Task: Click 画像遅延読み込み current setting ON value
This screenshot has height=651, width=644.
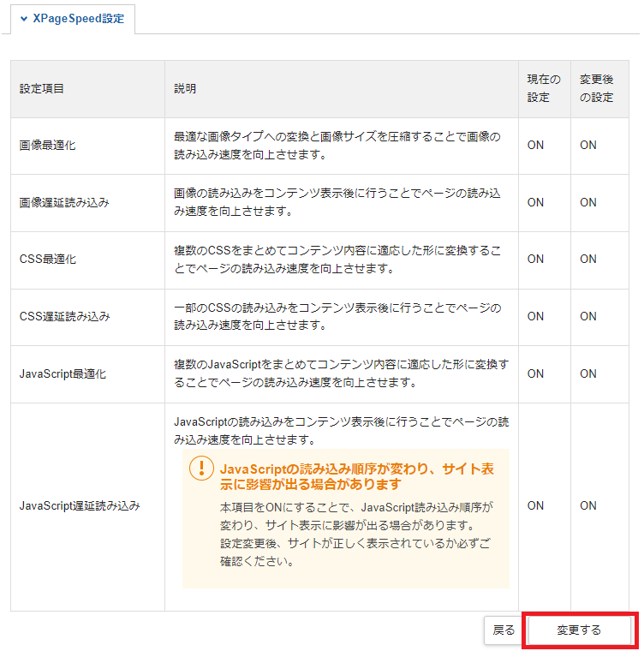Action: pos(535,202)
